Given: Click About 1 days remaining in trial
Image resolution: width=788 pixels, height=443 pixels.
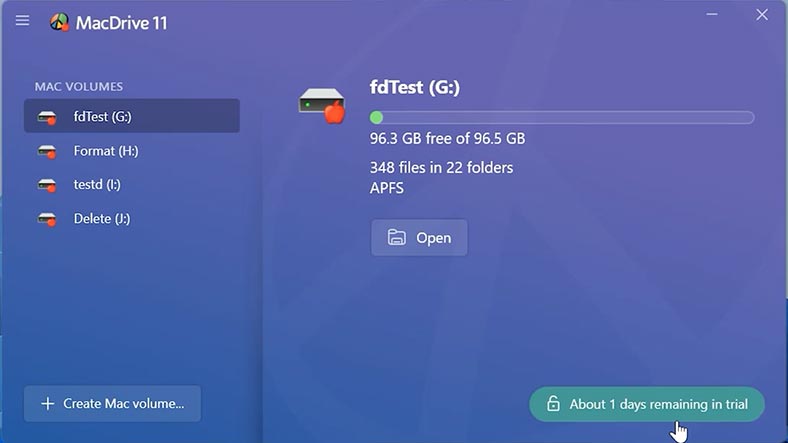Looking at the screenshot, I should pos(647,404).
